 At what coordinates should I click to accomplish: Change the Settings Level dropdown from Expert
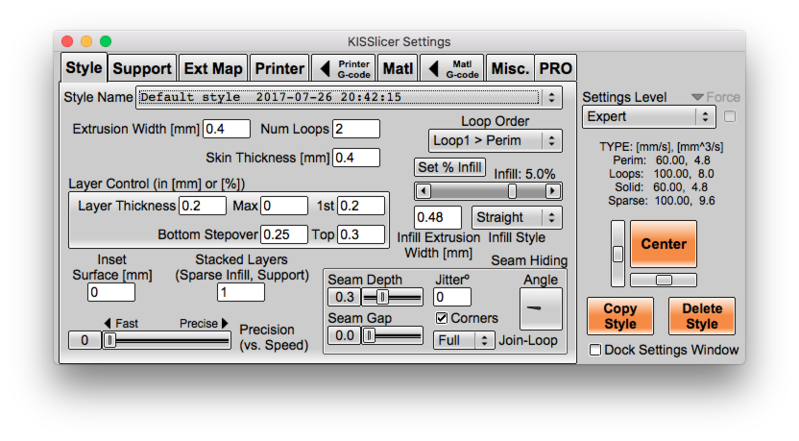click(649, 117)
